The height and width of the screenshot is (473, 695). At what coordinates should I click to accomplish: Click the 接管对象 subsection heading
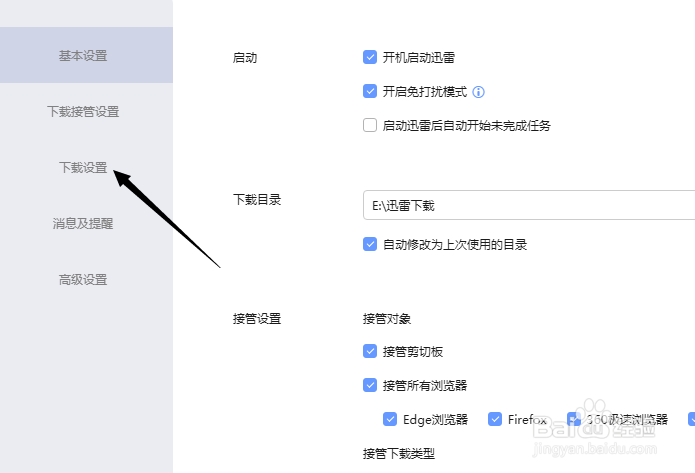(x=387, y=319)
